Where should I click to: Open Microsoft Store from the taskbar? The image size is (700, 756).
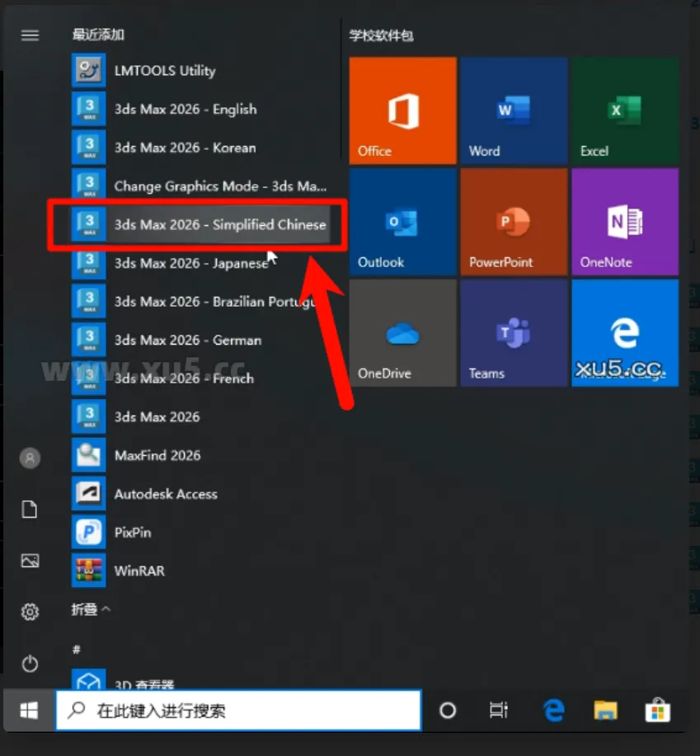pyautogui.click(x=658, y=710)
